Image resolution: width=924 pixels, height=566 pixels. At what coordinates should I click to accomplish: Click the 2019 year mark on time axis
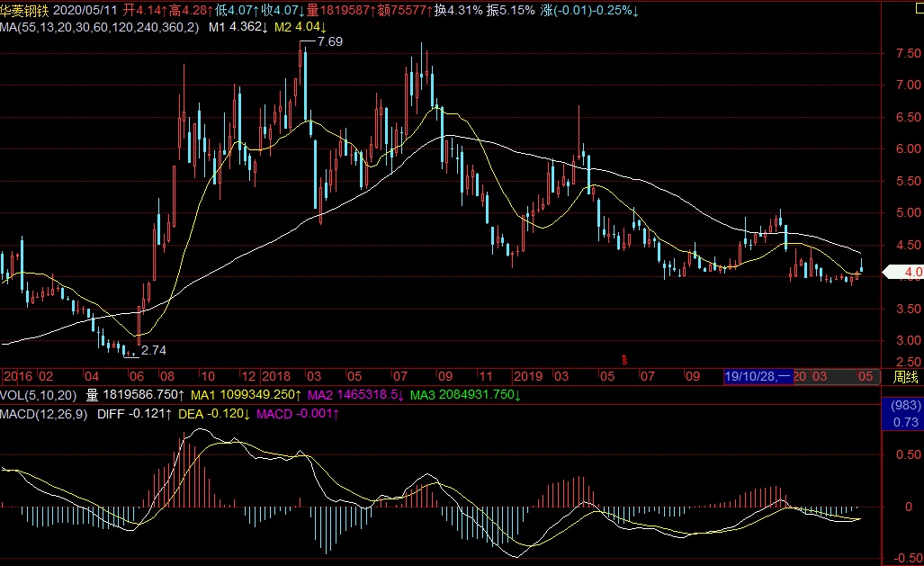(527, 376)
